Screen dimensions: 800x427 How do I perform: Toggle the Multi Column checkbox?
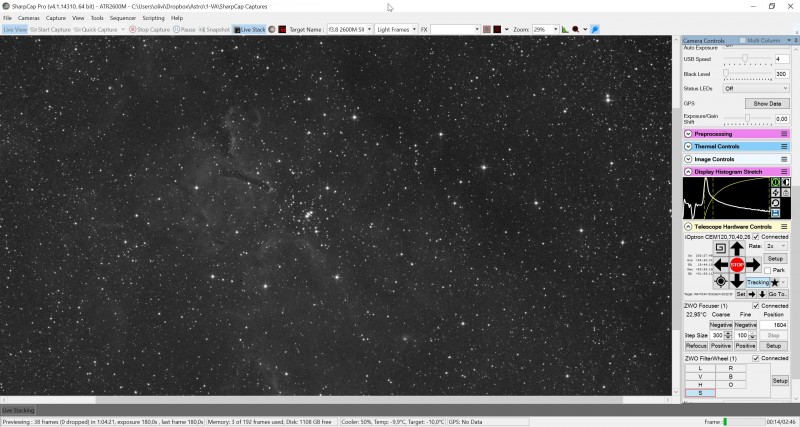coord(743,40)
